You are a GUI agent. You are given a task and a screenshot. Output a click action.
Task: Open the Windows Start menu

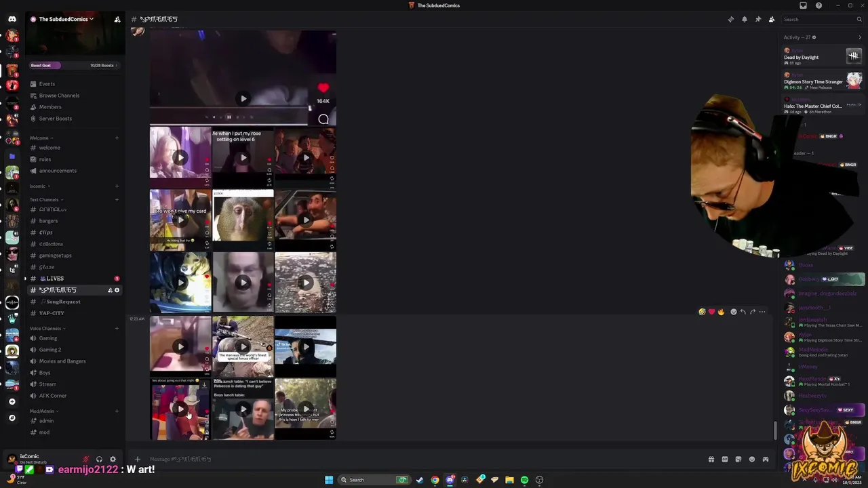tap(329, 480)
